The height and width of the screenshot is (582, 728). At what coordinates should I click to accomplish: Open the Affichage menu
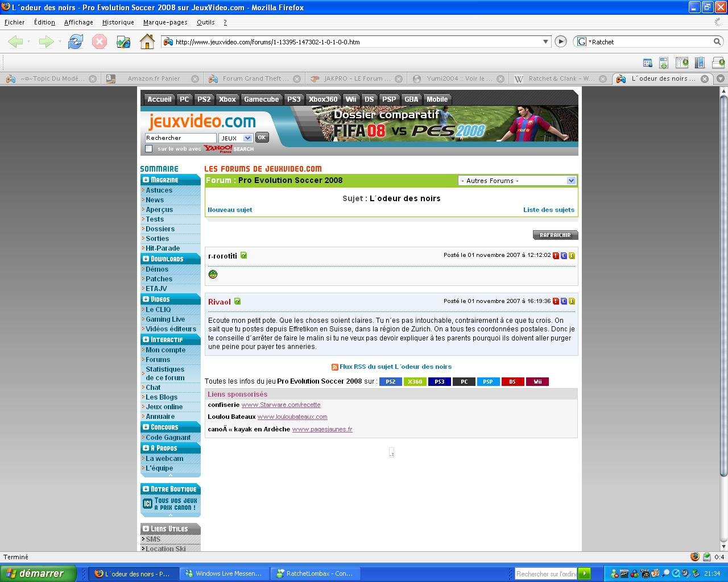point(78,22)
